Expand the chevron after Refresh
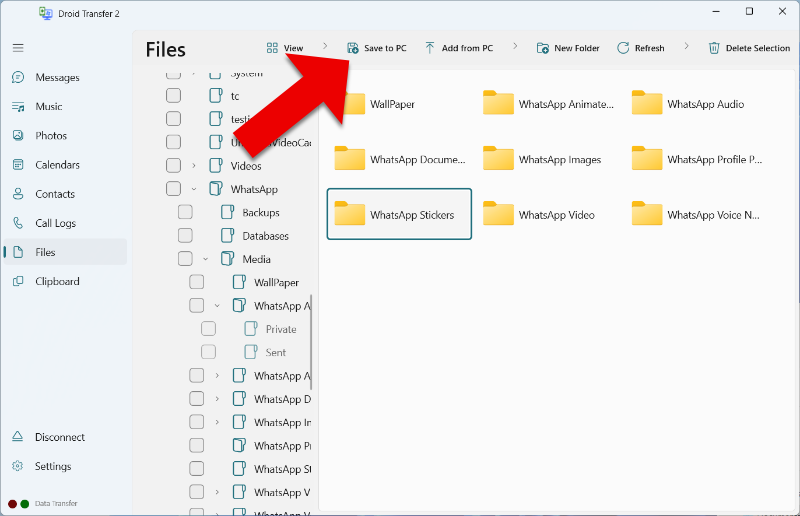This screenshot has width=800, height=516. click(686, 46)
